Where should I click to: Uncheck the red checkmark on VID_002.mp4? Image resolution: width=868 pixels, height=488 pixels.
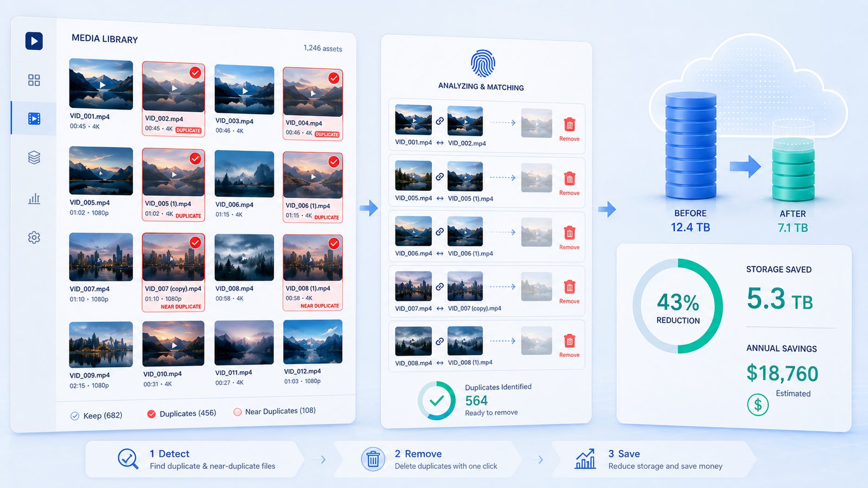195,73
